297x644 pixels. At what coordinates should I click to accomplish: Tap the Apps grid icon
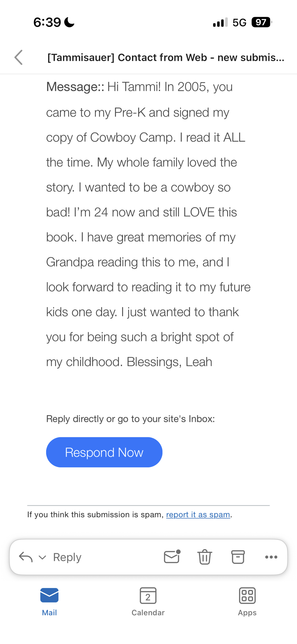coord(247,595)
